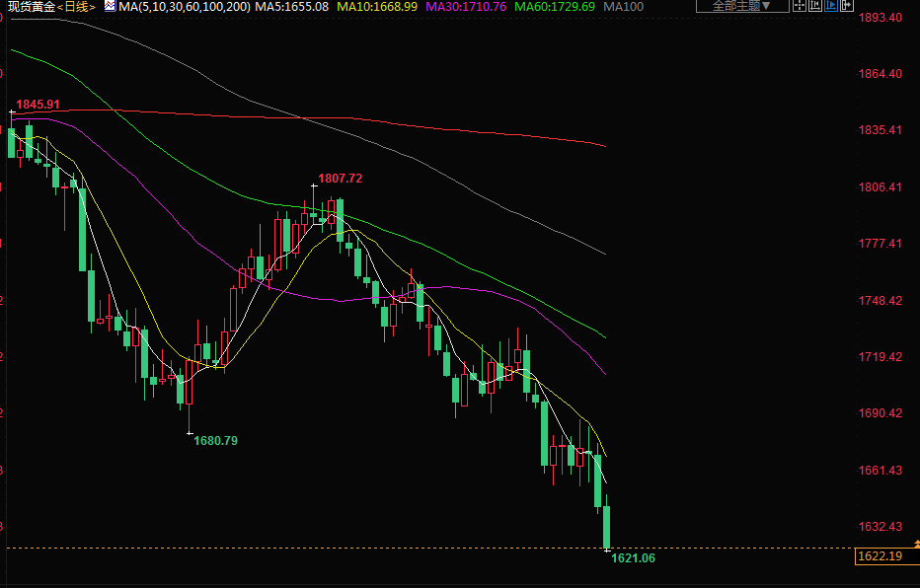Click the 1680.79 swing low label
Screen dimensions: 920x588
pyautogui.click(x=215, y=440)
